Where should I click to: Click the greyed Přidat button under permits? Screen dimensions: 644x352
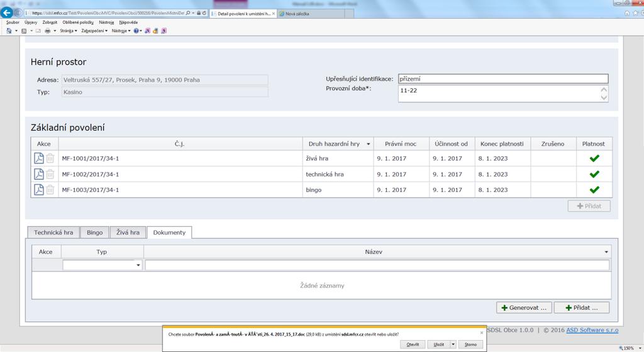point(589,206)
